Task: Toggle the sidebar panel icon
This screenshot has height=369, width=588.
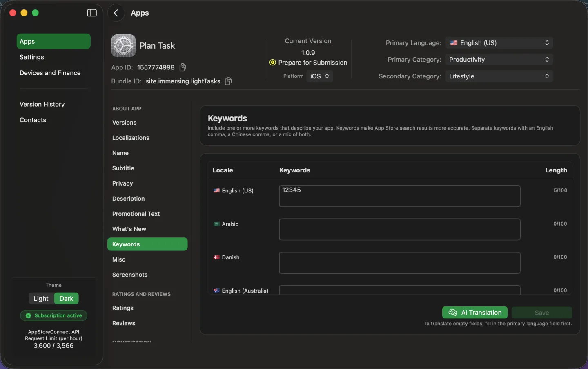Action: click(x=92, y=13)
